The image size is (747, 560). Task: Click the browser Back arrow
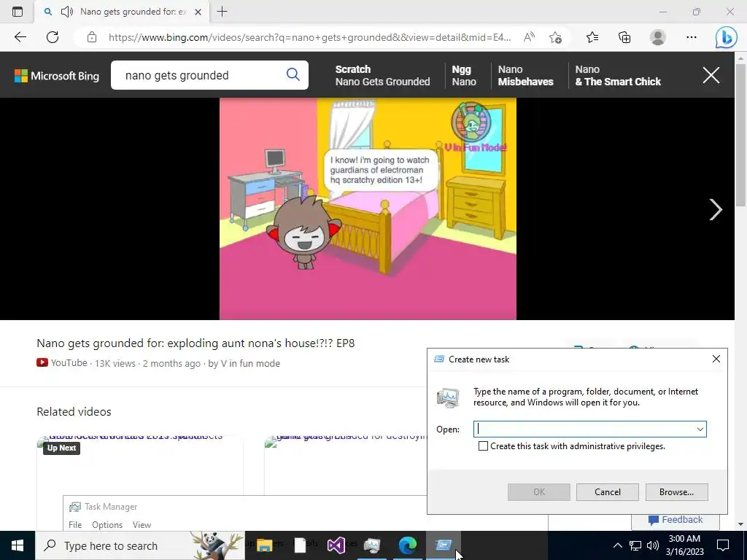pos(20,37)
